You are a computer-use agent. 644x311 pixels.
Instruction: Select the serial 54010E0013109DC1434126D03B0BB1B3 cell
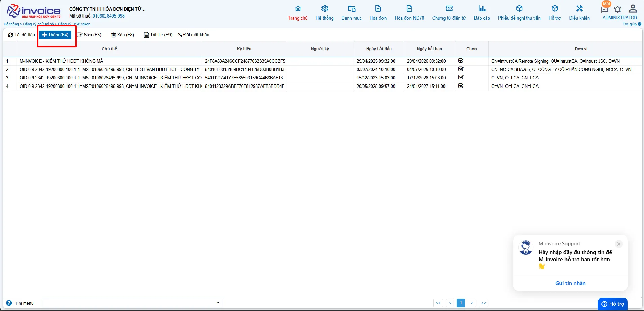[245, 69]
